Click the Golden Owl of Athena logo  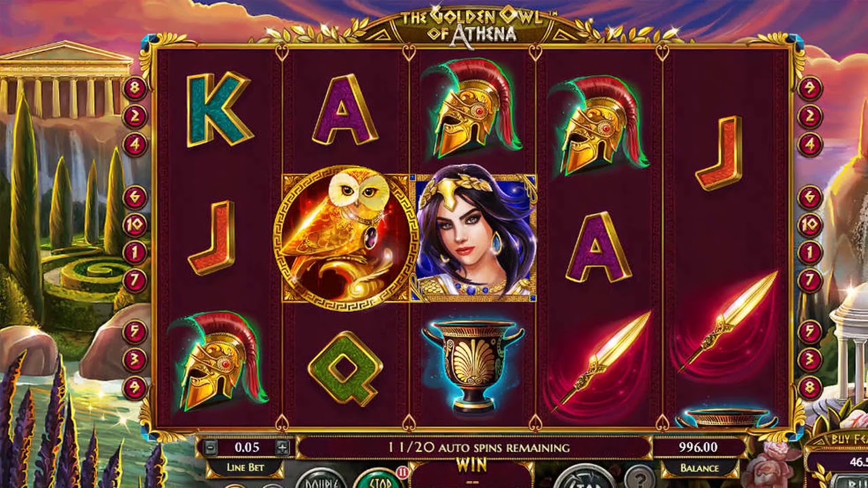(473, 25)
